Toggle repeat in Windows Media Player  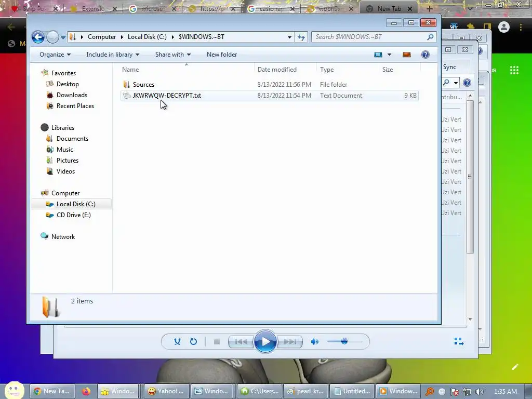[193, 342]
